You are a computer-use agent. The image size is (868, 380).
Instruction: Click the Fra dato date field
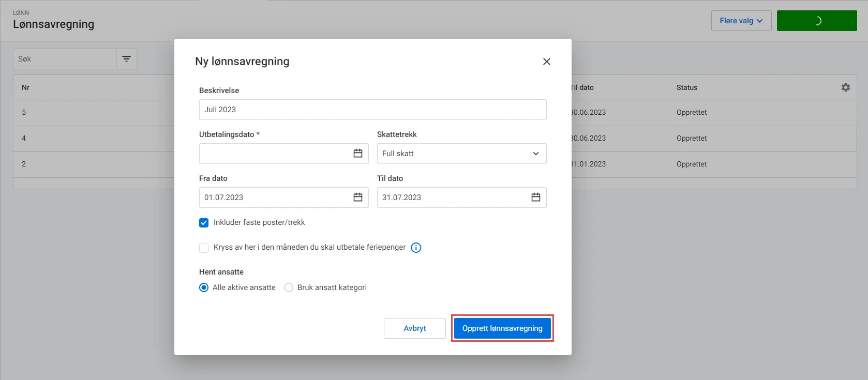(274, 197)
